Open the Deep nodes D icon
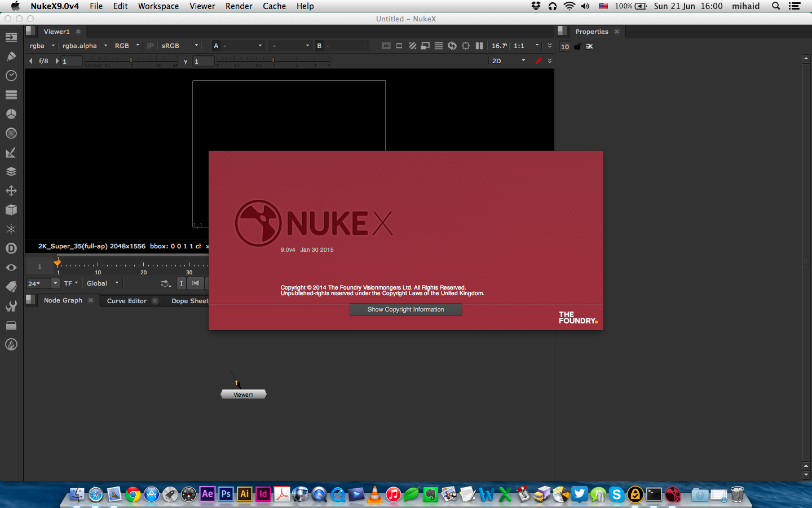This screenshot has width=812, height=508. coord(11,248)
